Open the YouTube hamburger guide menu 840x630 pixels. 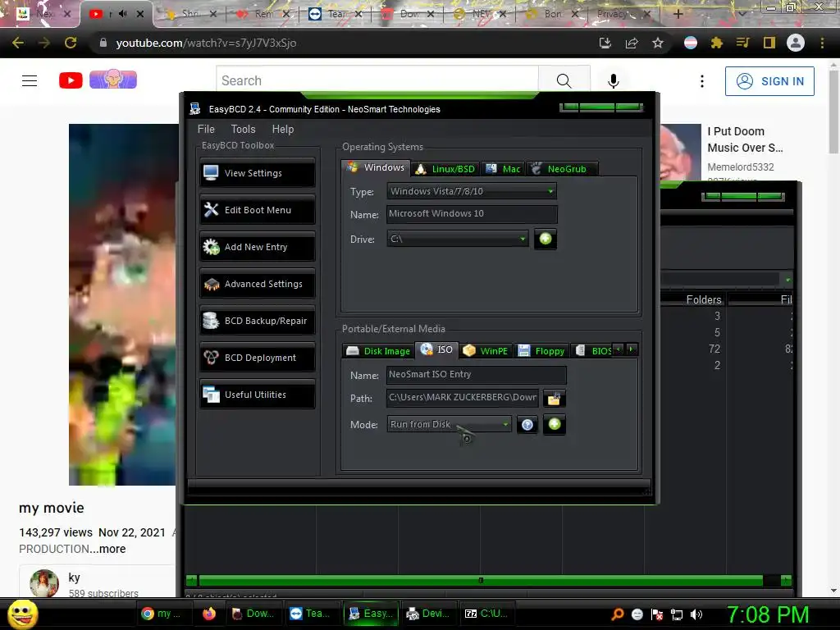(30, 81)
